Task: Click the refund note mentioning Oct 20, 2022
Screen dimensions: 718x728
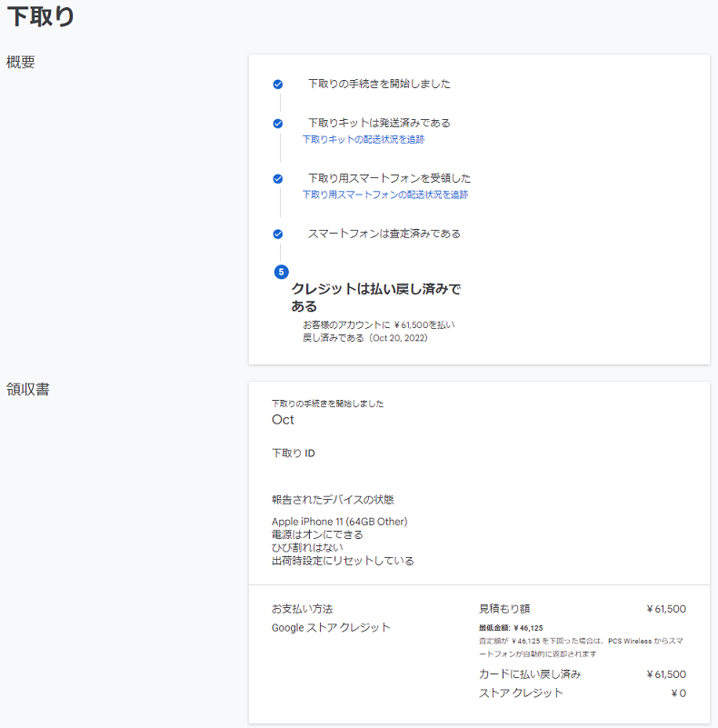Action: (378, 332)
